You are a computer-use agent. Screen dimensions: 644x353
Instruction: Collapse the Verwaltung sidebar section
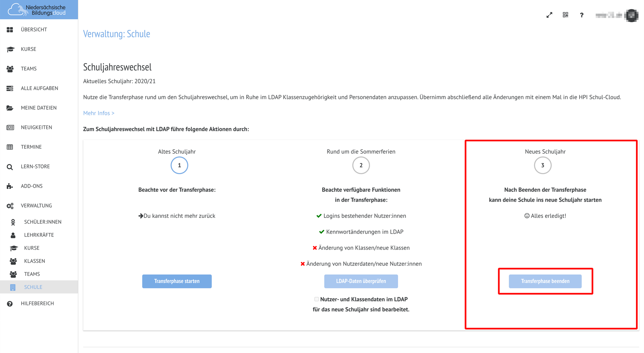(x=36, y=206)
